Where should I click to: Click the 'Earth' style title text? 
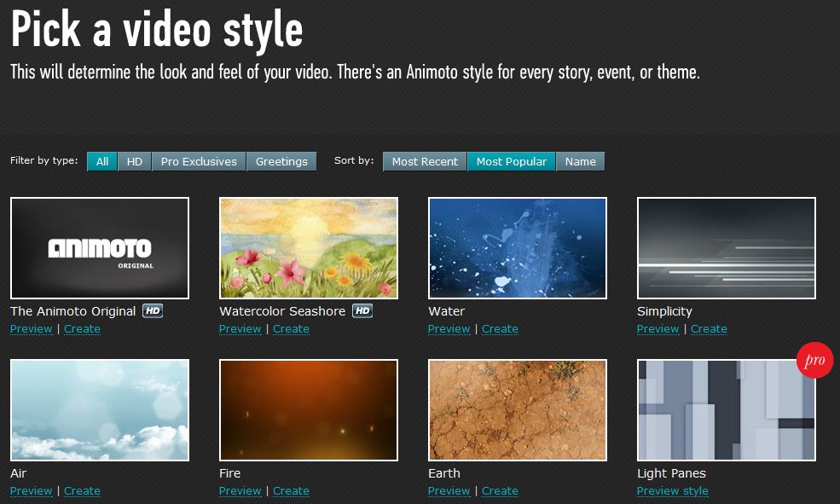444,473
